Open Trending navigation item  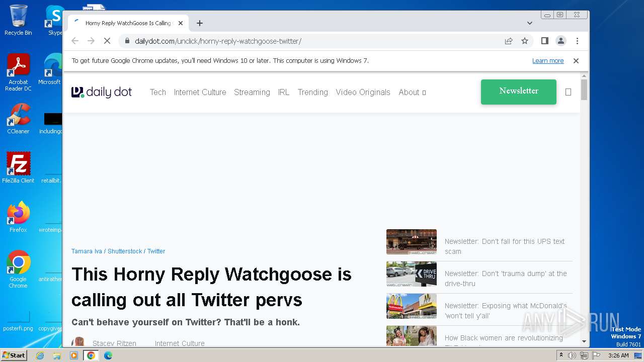(313, 92)
